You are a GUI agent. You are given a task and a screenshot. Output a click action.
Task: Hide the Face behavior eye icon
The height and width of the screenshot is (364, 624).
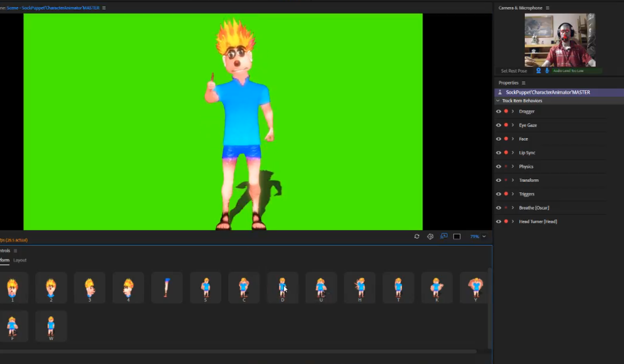pyautogui.click(x=498, y=139)
